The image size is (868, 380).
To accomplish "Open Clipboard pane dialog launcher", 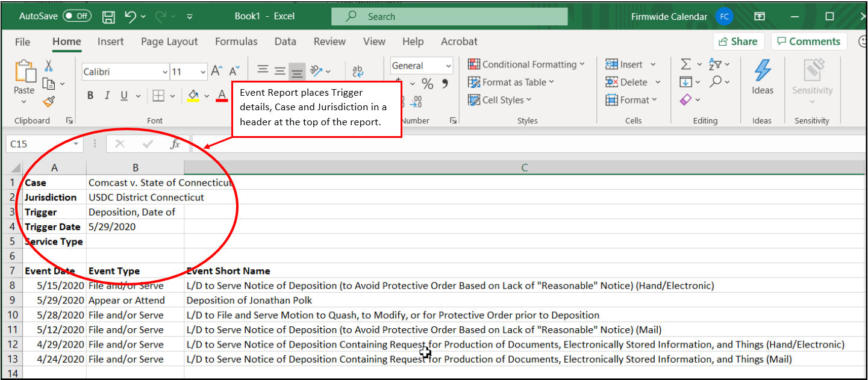I will tap(69, 121).
